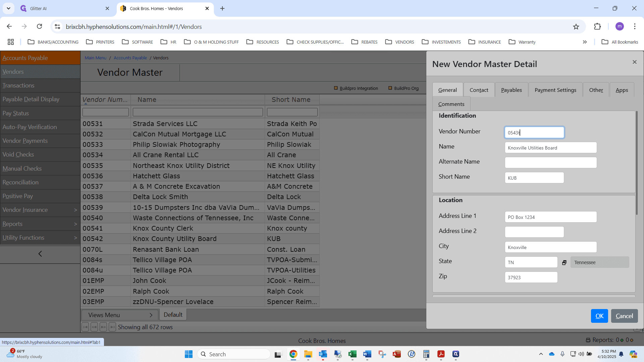Open the Calculator from the taskbar
Image resolution: width=644 pixels, height=362 pixels.
click(426, 354)
